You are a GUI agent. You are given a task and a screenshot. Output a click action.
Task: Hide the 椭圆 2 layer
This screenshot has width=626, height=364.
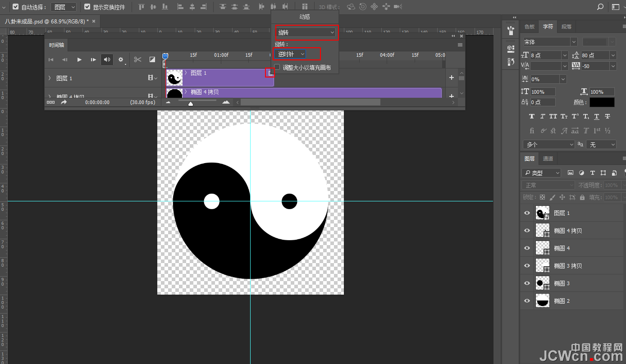(x=527, y=301)
